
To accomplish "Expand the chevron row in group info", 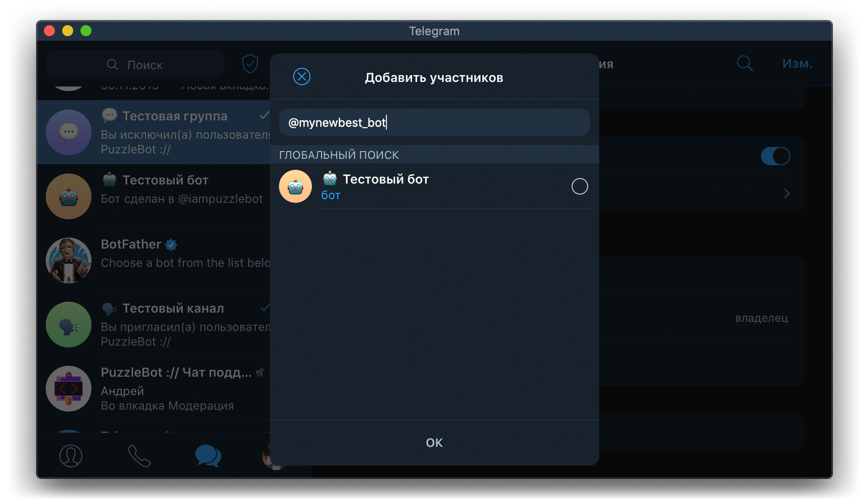I will (787, 193).
